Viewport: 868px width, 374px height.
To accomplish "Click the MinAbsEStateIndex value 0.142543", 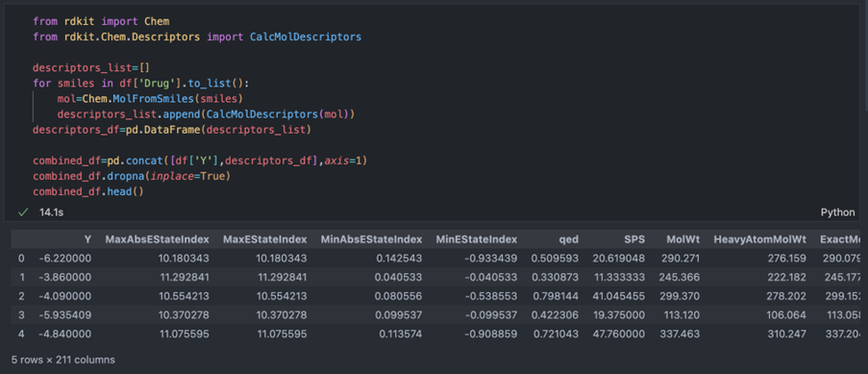I will pos(400,259).
